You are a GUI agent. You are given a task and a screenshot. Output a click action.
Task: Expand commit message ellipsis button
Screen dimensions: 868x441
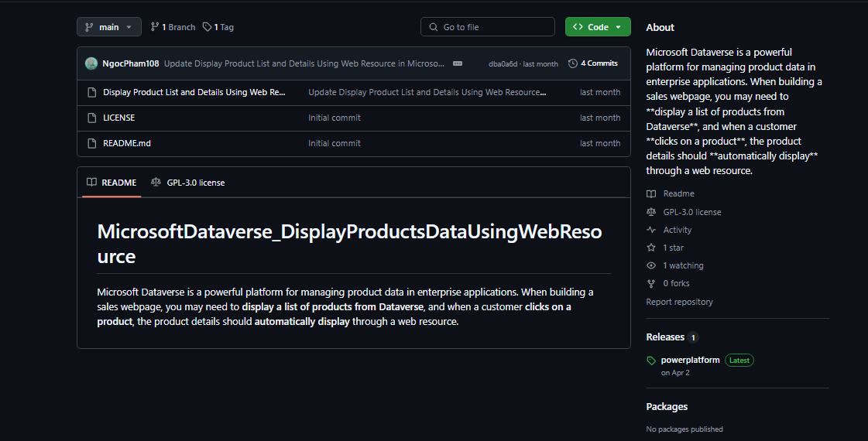click(458, 63)
